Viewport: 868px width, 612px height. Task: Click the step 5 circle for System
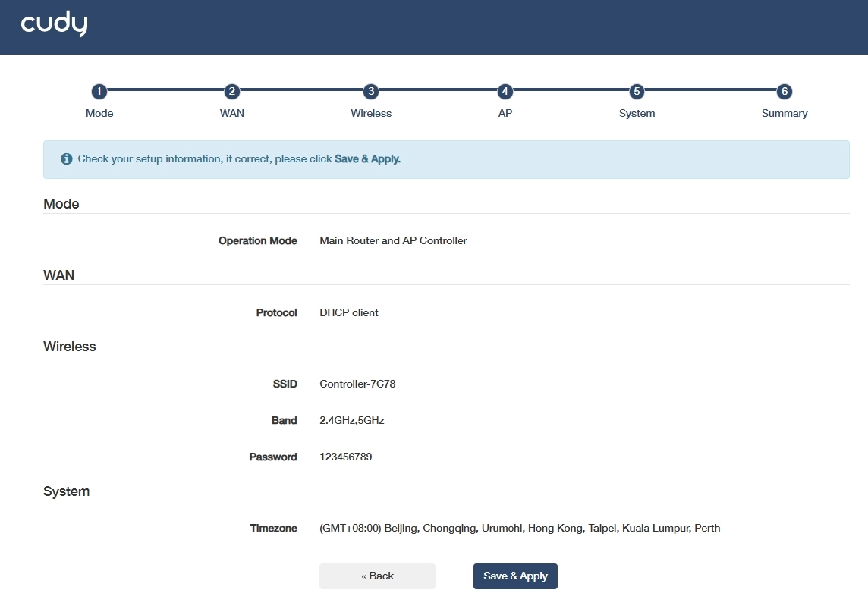click(x=637, y=91)
